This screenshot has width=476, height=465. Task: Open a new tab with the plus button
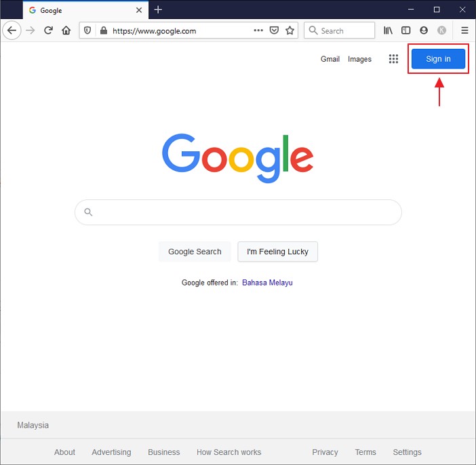[x=158, y=9]
